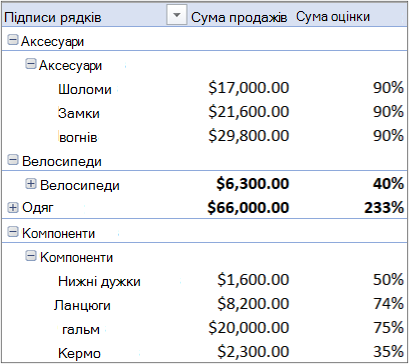The height and width of the screenshot is (364, 409).
Task: Click the 40% rating cell
Action: [x=388, y=184]
